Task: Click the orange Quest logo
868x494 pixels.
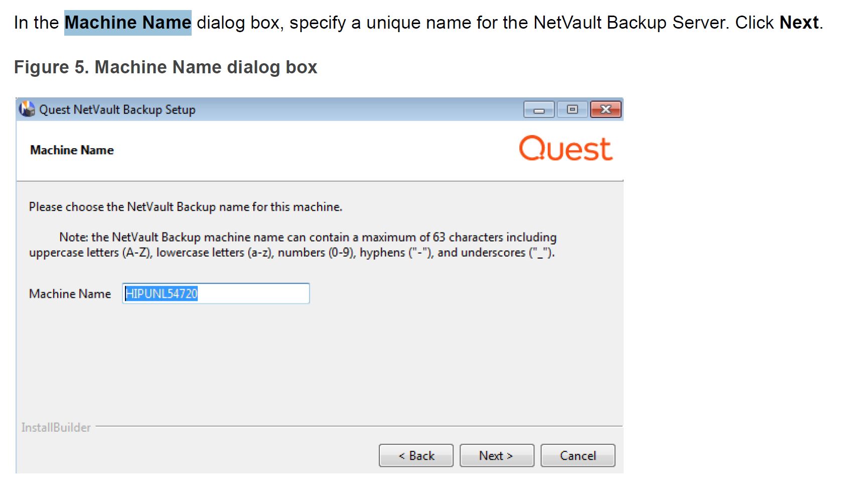Action: coord(565,149)
